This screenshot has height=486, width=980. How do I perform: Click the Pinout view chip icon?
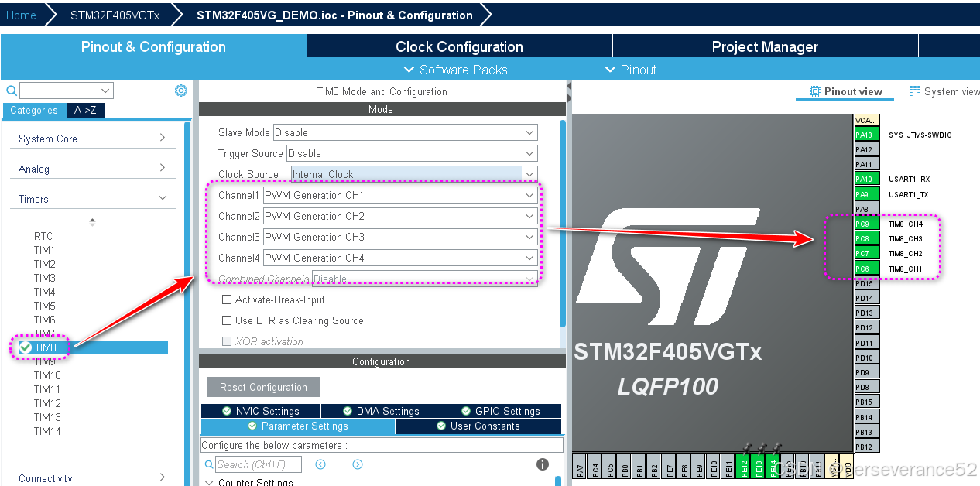(x=815, y=91)
